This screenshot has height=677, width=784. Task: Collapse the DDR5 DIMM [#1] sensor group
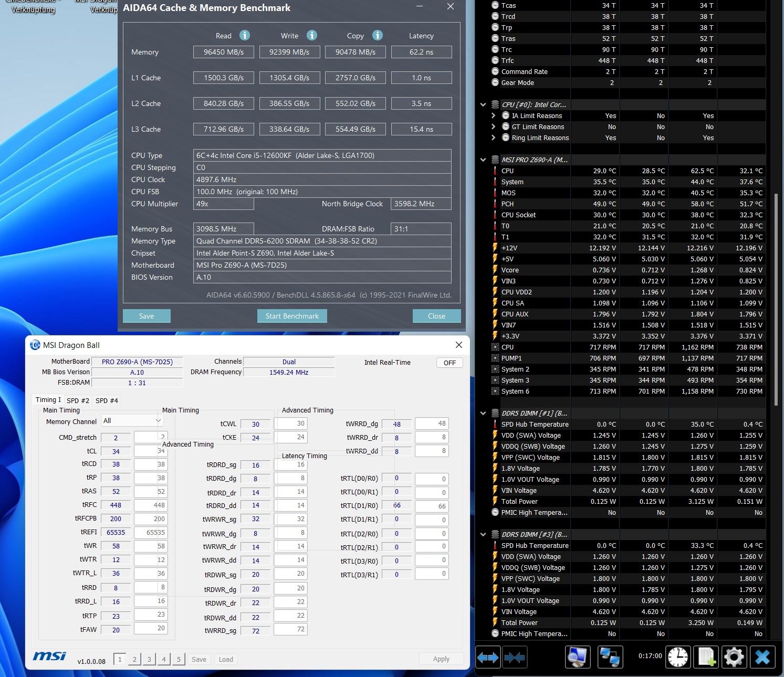click(x=483, y=413)
